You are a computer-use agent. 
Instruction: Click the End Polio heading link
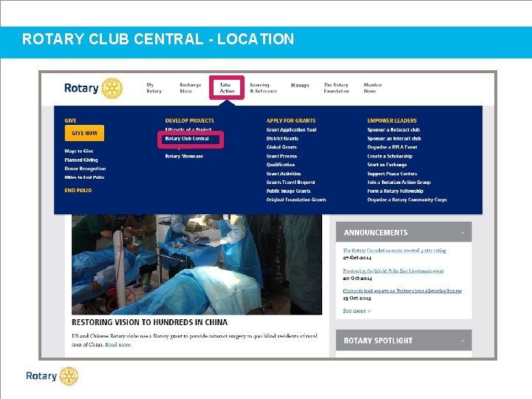(x=78, y=191)
